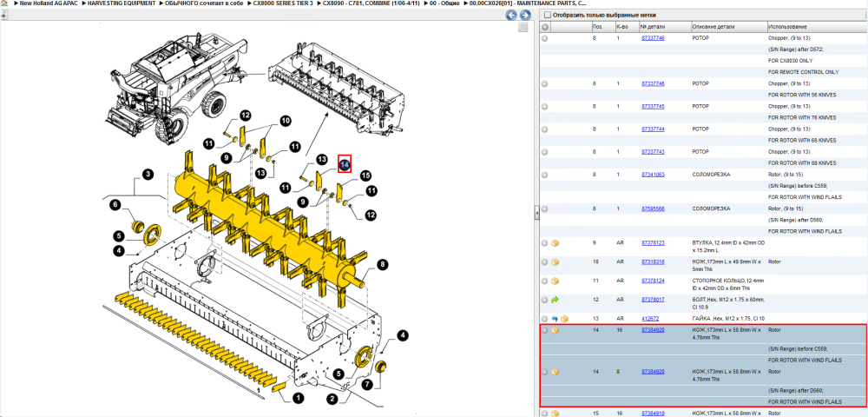The height and width of the screenshot is (417, 868).
Task: Open part number link 87378017
Action: coord(653,300)
